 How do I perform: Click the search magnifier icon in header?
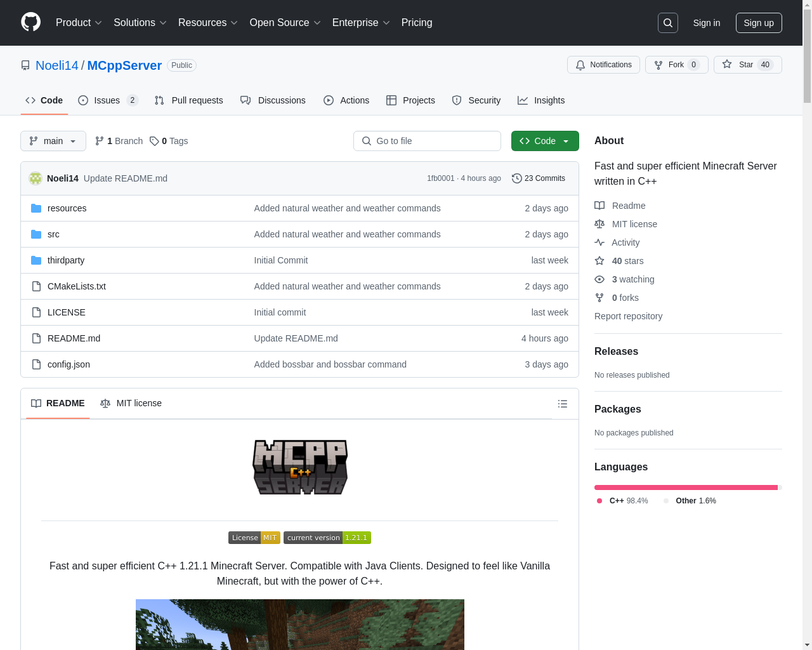pyautogui.click(x=668, y=23)
